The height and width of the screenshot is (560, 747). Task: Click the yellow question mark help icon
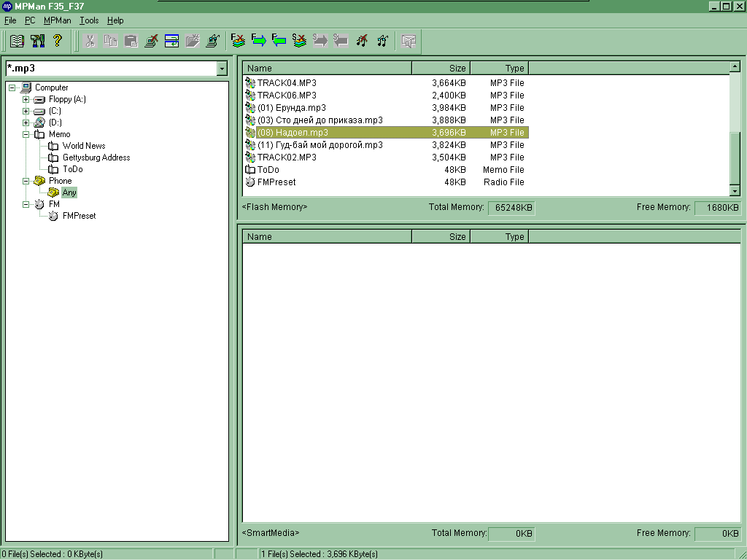[x=58, y=41]
